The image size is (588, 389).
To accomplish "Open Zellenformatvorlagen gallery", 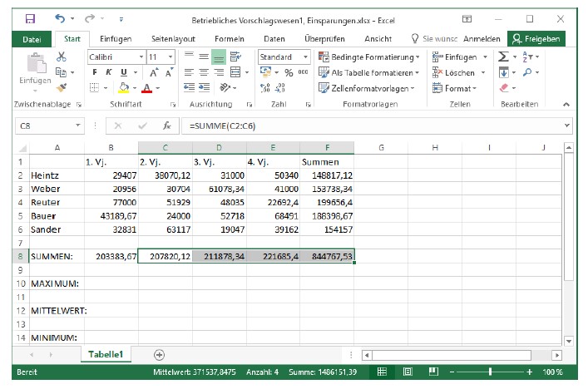I will (367, 88).
